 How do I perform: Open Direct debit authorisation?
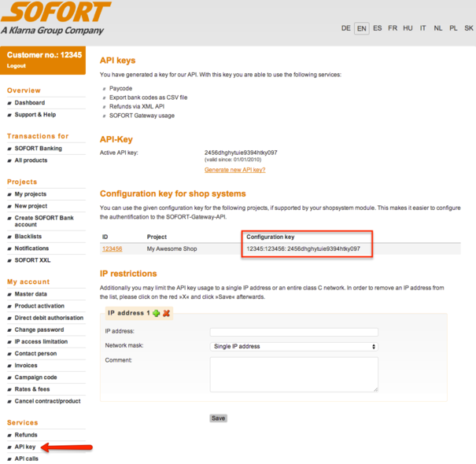(49, 318)
